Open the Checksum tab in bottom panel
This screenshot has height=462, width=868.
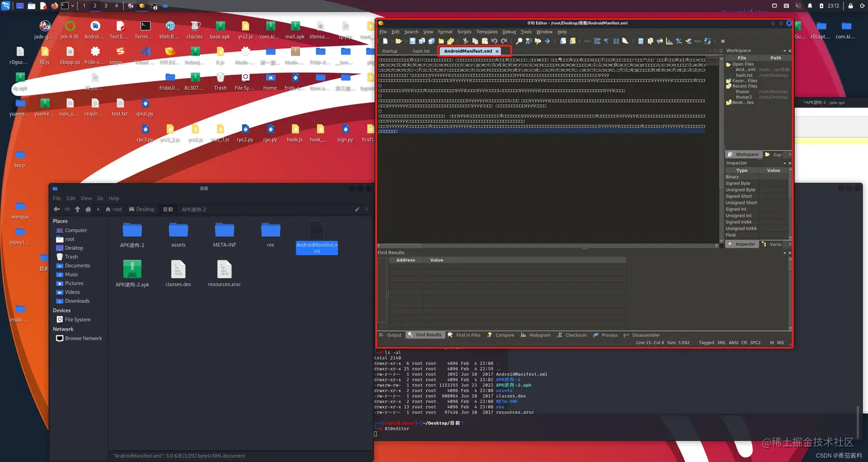[572, 335]
